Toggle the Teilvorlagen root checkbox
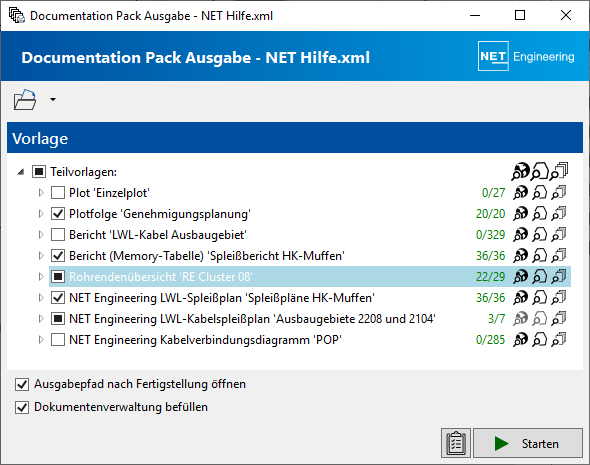 pyautogui.click(x=39, y=172)
